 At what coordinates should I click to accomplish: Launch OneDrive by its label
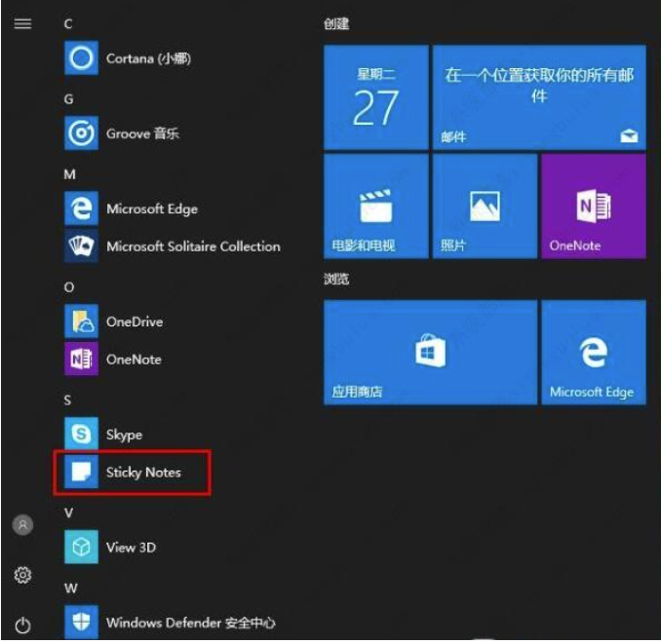click(x=135, y=322)
